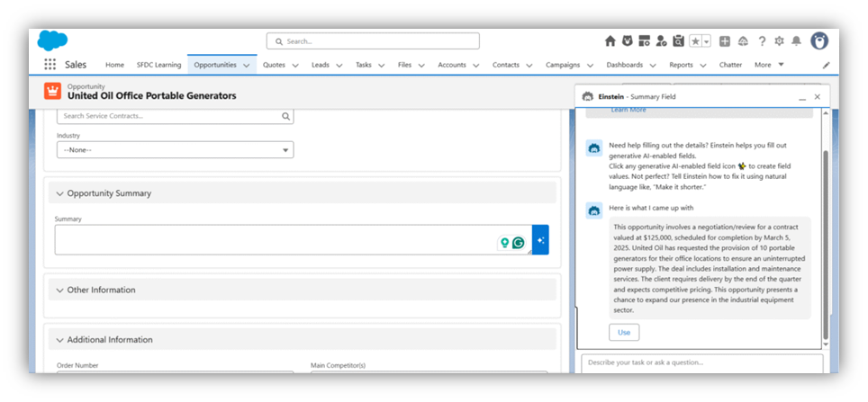
Task: Open the Accounts tab dropdown chevron
Action: 476,66
